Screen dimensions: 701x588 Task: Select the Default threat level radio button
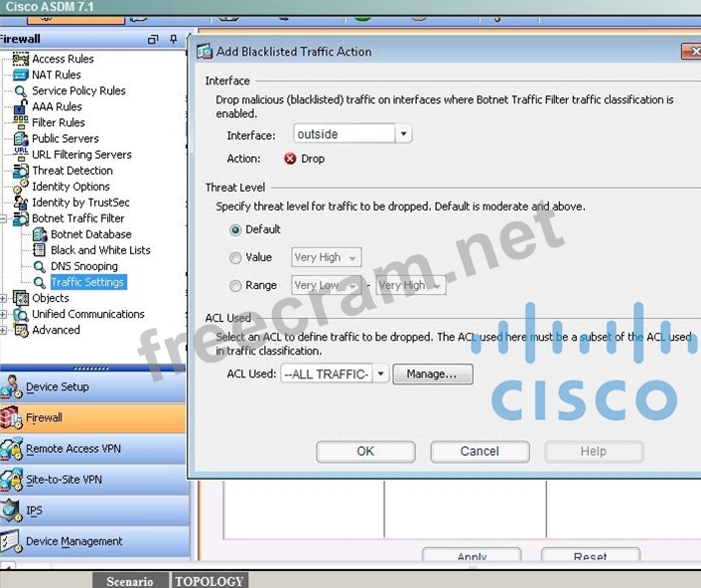coord(235,229)
